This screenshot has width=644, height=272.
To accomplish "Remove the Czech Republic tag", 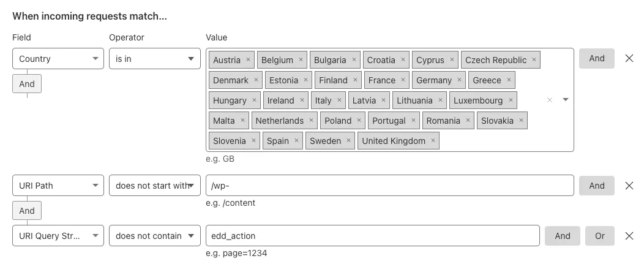I will coord(534,60).
